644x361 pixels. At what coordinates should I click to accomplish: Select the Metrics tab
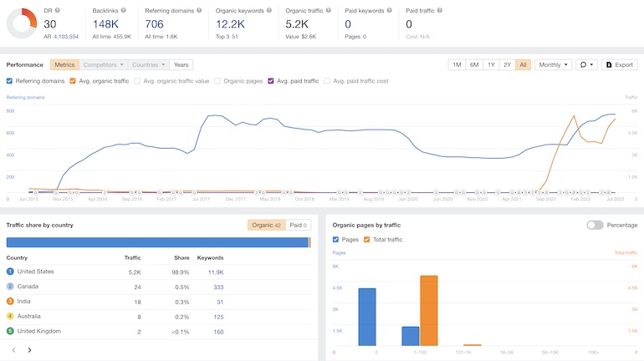point(64,65)
